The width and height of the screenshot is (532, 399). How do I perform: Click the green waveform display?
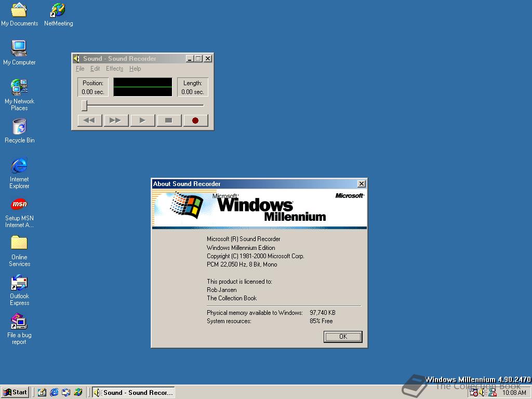click(x=142, y=87)
